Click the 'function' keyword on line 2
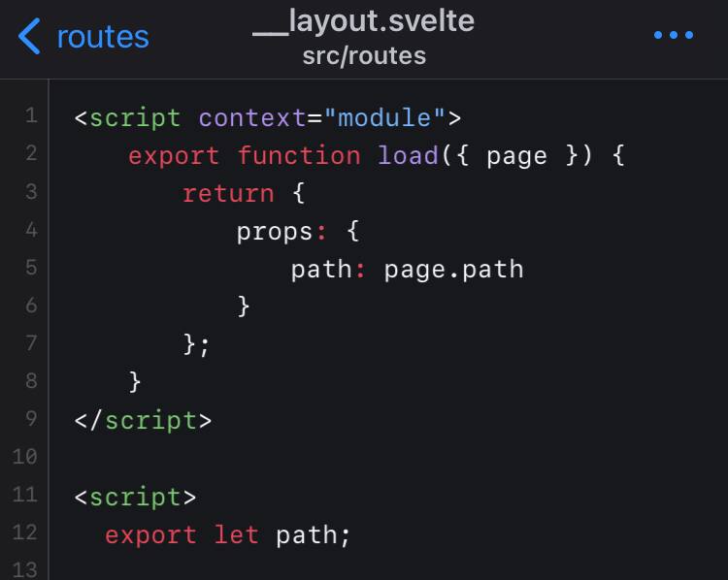 [299, 155]
